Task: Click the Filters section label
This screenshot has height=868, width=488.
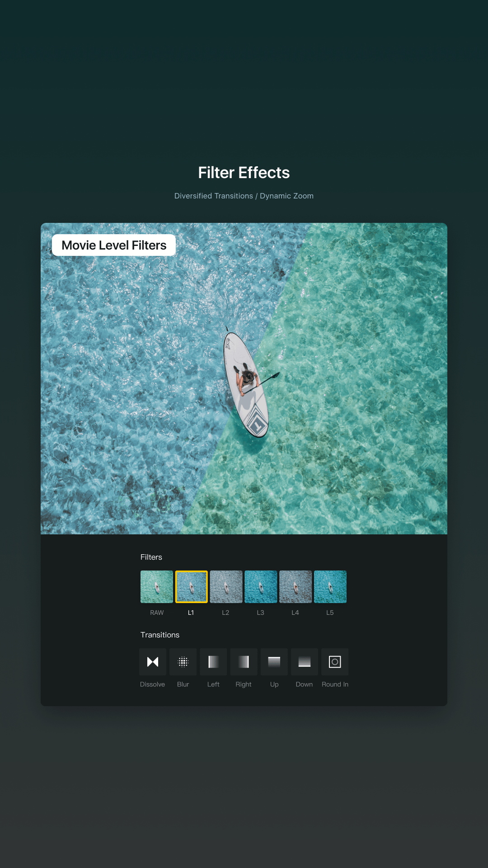Action: point(151,557)
